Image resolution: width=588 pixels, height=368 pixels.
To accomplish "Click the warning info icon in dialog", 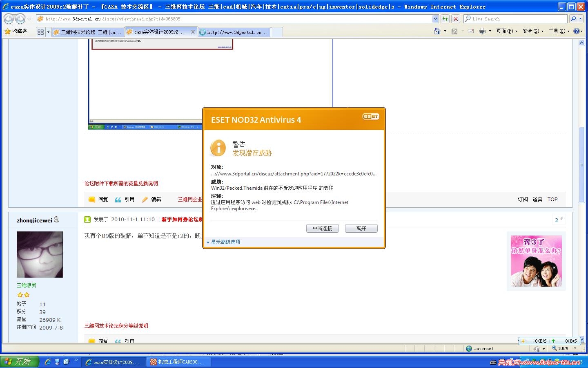I will pos(218,148).
